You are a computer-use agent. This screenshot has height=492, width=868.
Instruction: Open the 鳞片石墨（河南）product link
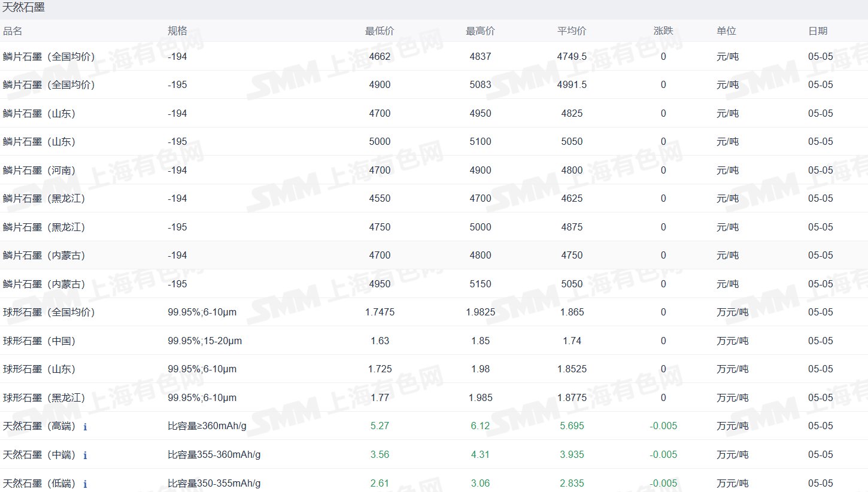coord(40,170)
